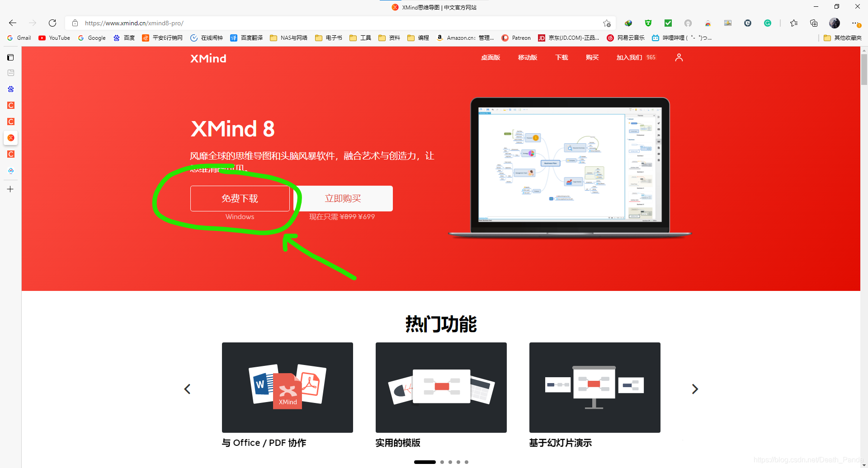Screen dimensions: 868x468
Task: Select second carousel pagination dot
Action: [442, 462]
